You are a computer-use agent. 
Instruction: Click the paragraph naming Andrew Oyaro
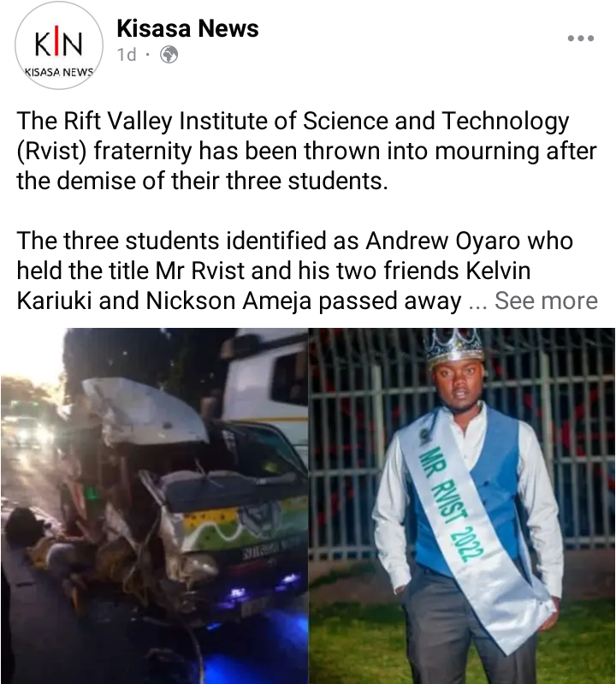pyautogui.click(x=306, y=271)
